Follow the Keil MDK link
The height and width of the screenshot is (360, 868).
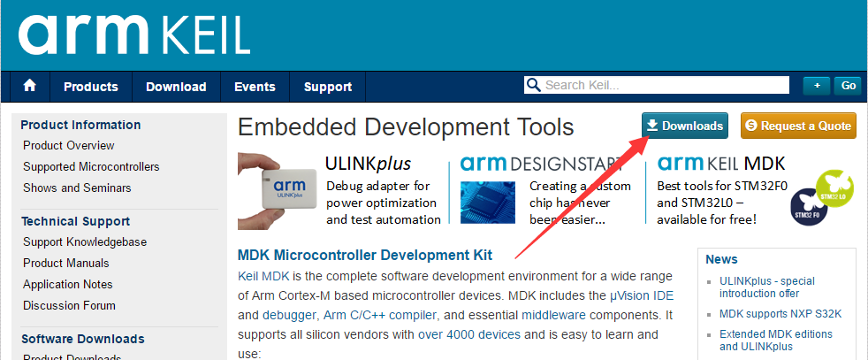[263, 276]
